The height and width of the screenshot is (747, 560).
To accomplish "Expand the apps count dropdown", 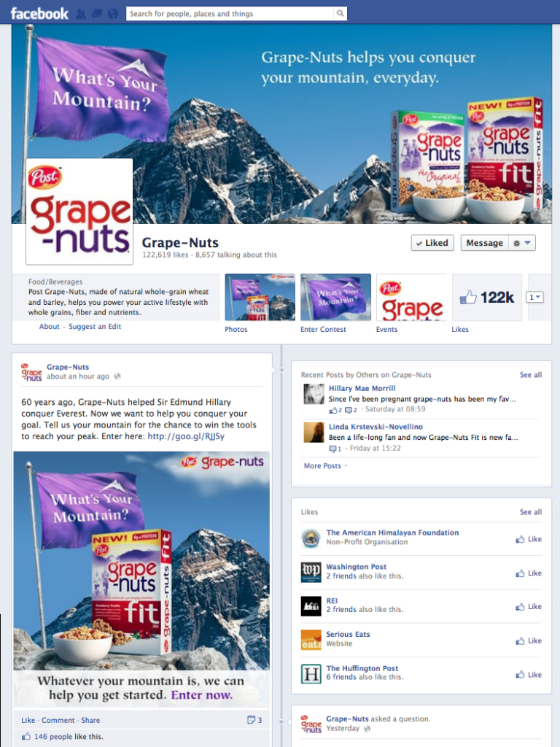I will [534, 298].
